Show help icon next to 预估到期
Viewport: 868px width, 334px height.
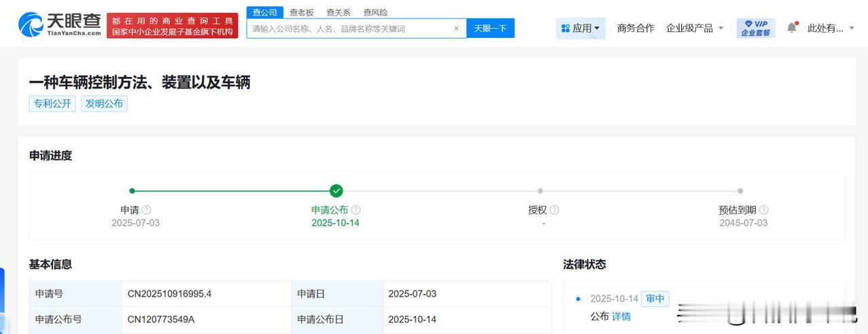[x=763, y=210]
